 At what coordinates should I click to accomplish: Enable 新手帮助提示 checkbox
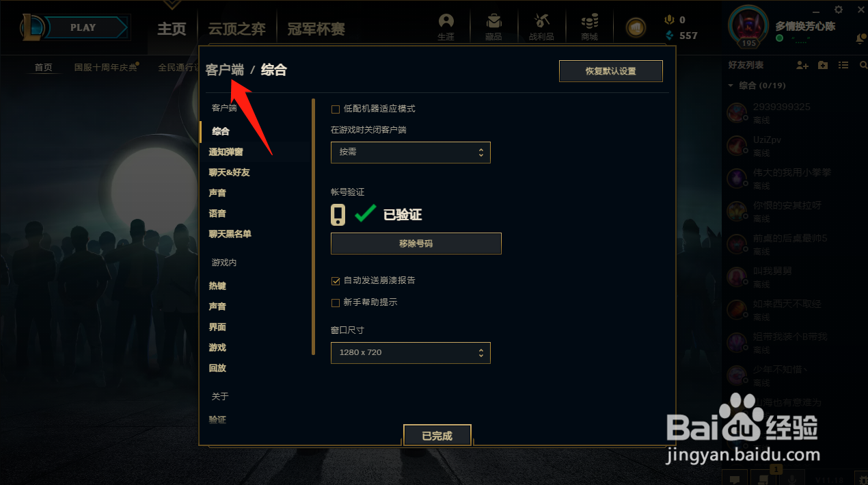point(336,302)
